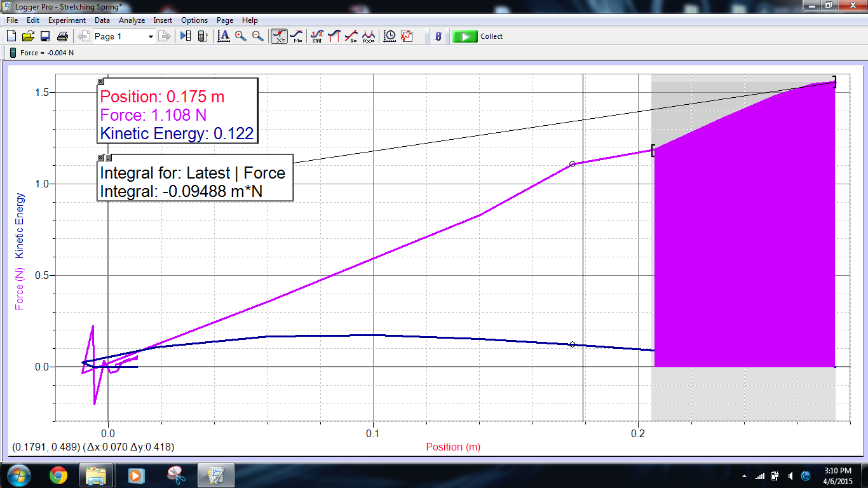Screen dimensions: 868x488
Task: Activate the Tangent tool (M=)
Action: 296,36
